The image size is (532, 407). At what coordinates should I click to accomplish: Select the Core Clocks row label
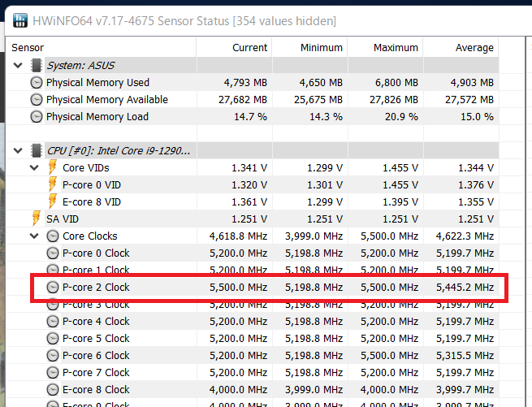90,236
